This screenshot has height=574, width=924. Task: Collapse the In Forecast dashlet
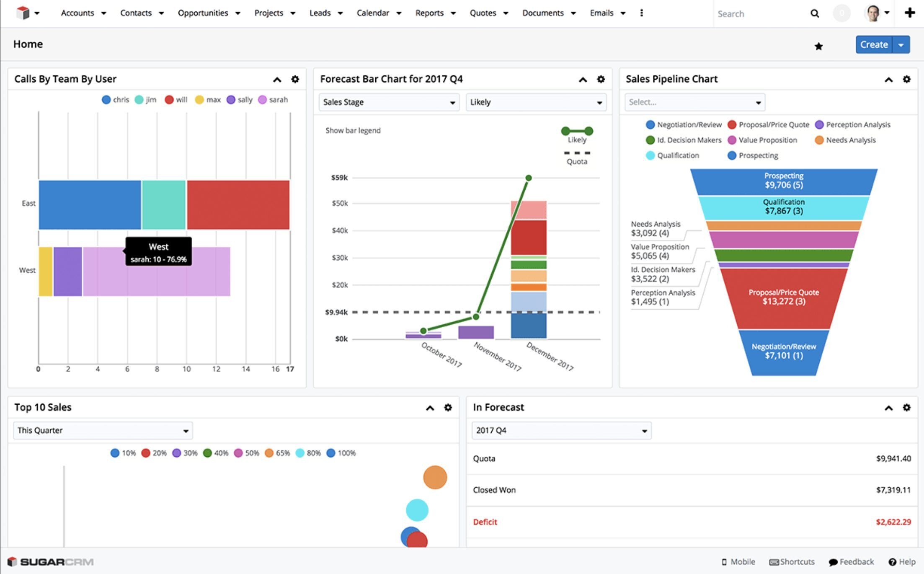pos(888,407)
